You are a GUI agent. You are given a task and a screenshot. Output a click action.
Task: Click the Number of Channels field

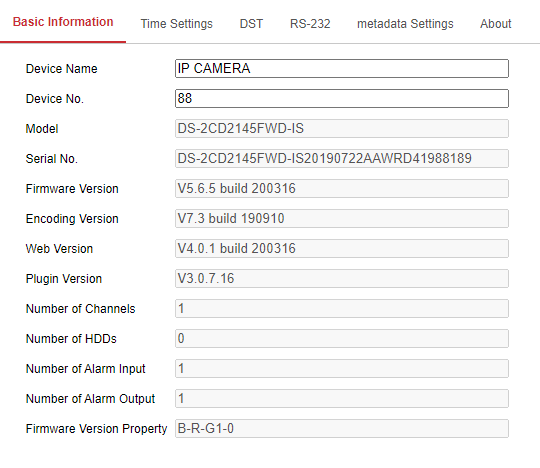click(342, 308)
